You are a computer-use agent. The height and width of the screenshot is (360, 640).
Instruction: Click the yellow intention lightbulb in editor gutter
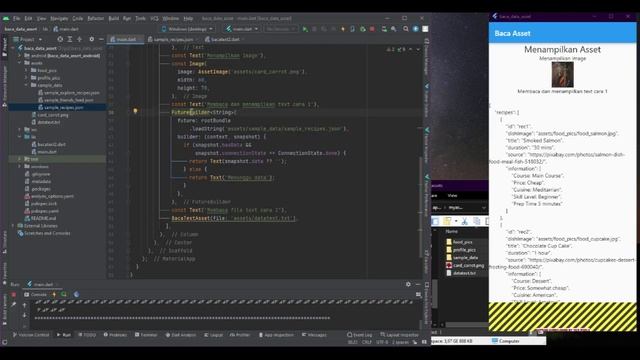(136, 111)
